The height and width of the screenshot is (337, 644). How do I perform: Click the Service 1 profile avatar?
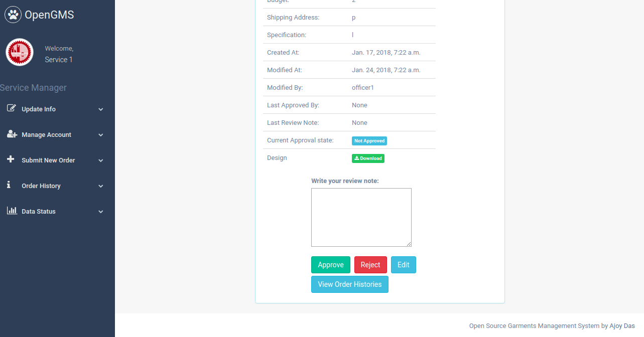tap(20, 52)
